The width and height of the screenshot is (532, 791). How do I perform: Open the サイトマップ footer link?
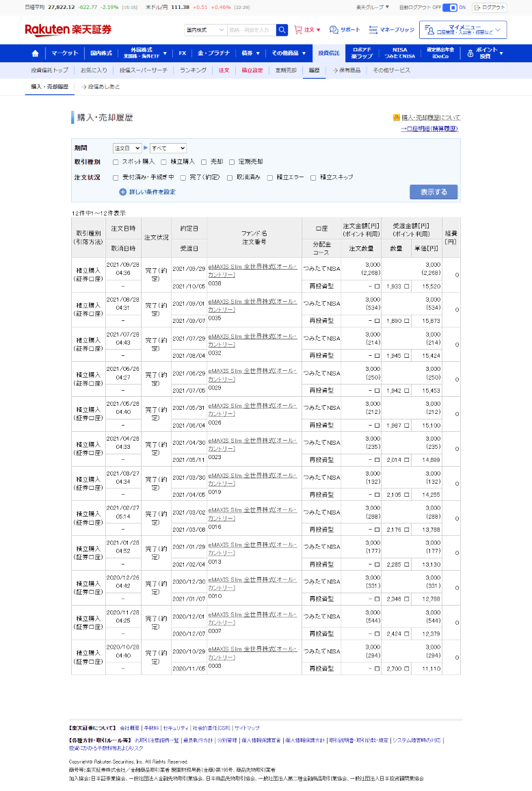[x=247, y=728]
